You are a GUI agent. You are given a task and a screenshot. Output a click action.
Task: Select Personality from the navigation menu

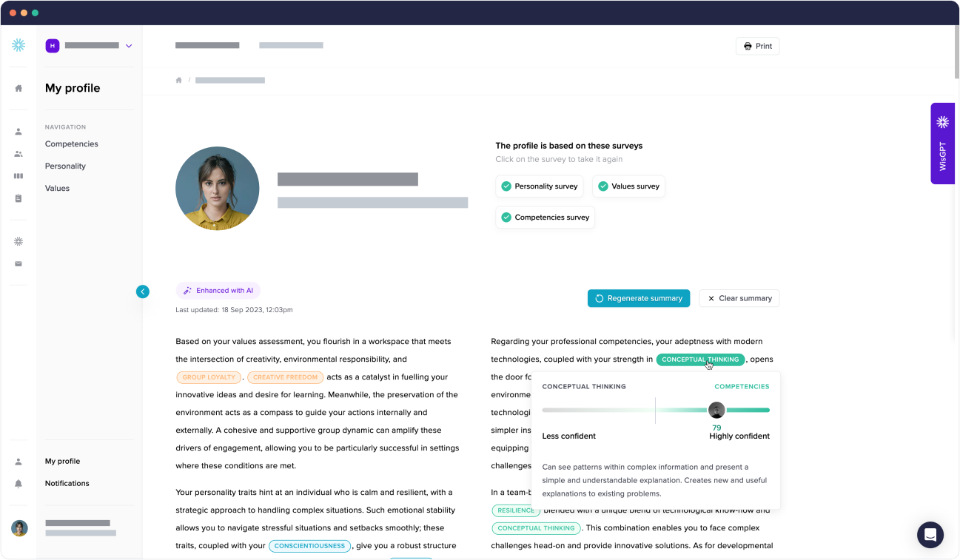[x=65, y=166]
